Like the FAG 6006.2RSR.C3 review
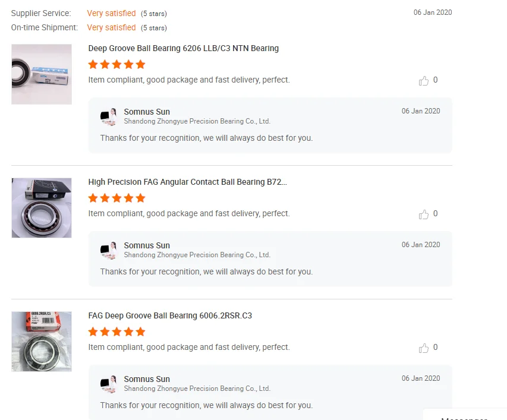This screenshot has height=420, width=507. coord(424,348)
